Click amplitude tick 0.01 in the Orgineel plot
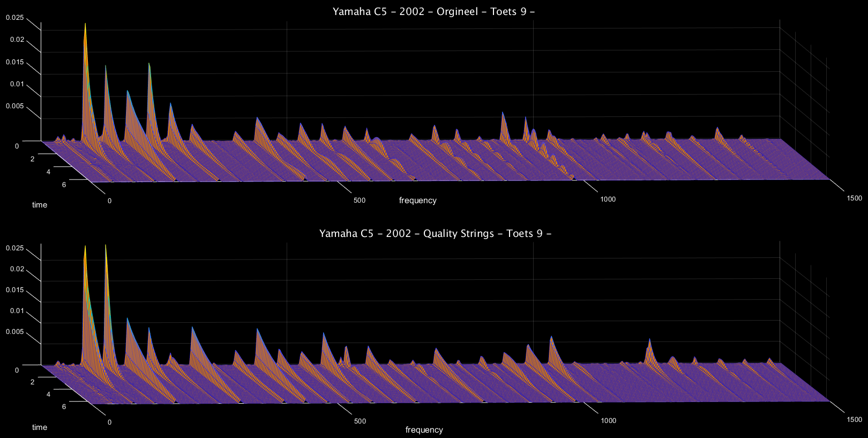868x438 pixels. (16, 84)
